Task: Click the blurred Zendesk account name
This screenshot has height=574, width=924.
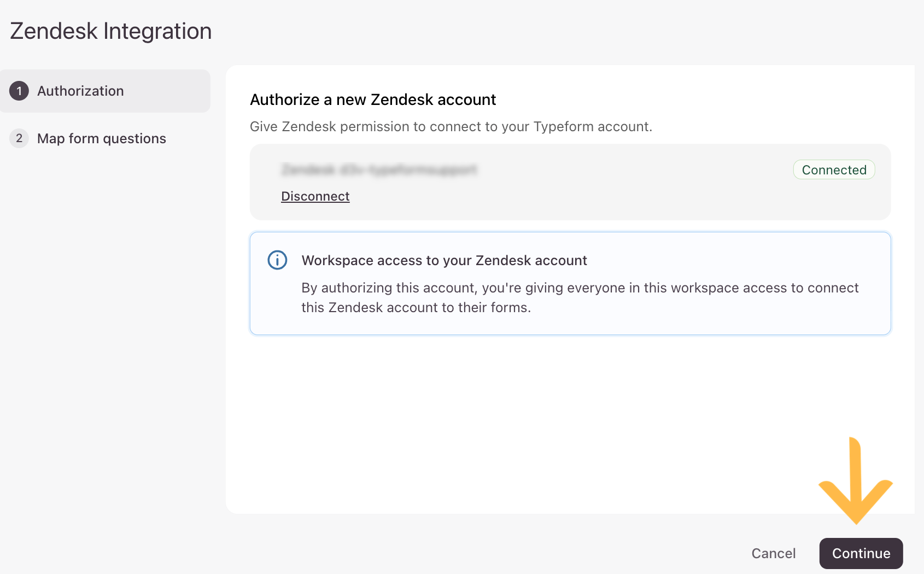Action: pyautogui.click(x=379, y=170)
